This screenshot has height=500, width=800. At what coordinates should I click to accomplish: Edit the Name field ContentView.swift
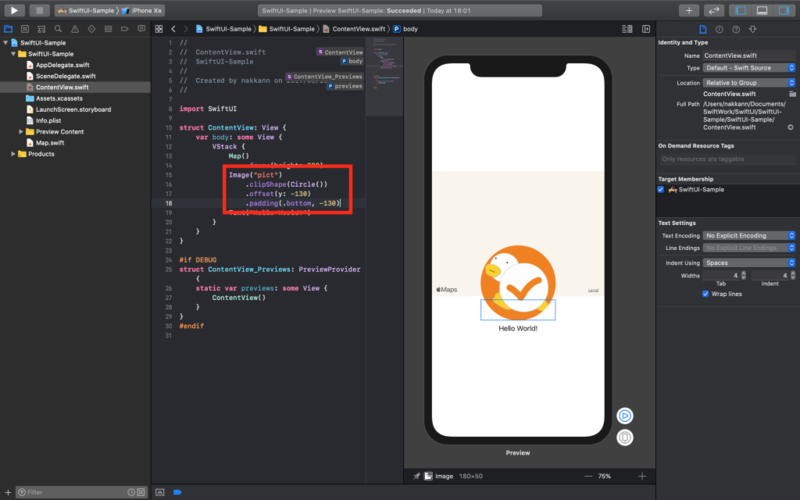coord(748,56)
